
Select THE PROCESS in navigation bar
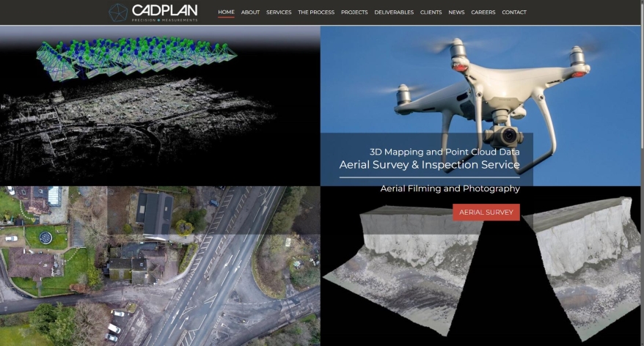(x=316, y=12)
